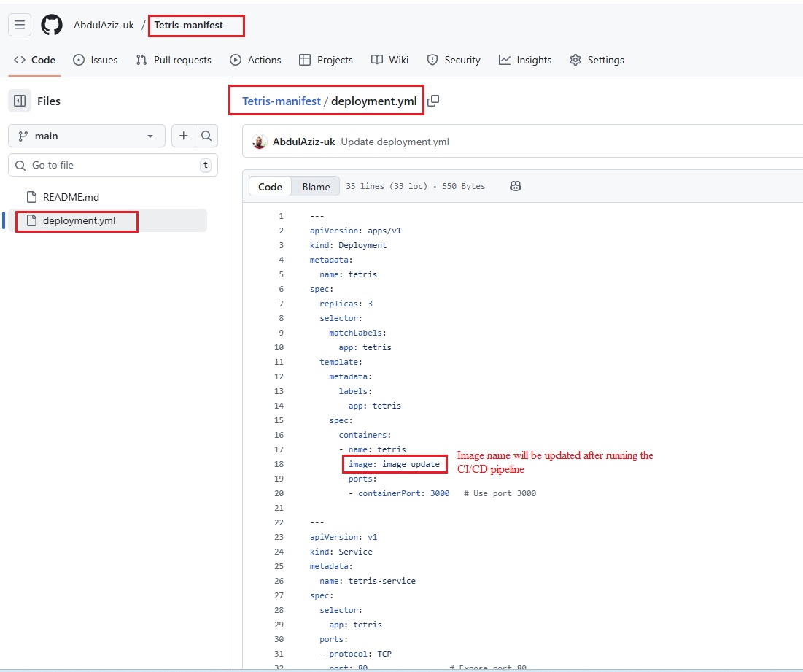Switch to Blame view toggle

(316, 187)
